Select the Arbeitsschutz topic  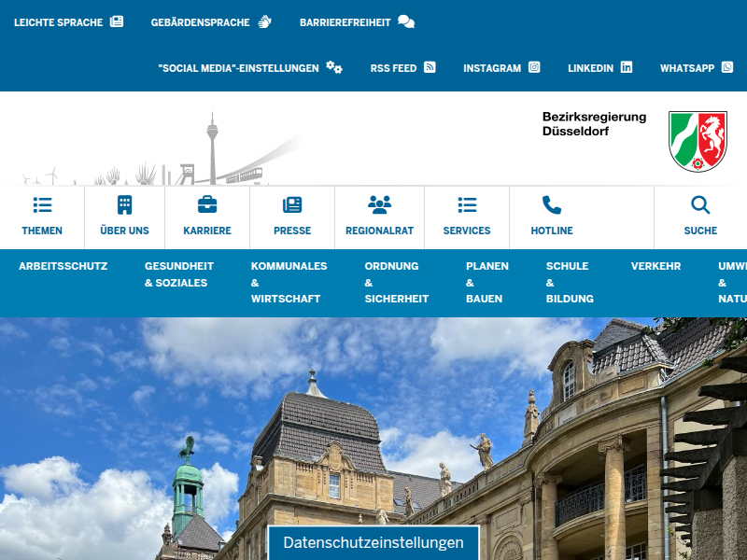coord(63,266)
